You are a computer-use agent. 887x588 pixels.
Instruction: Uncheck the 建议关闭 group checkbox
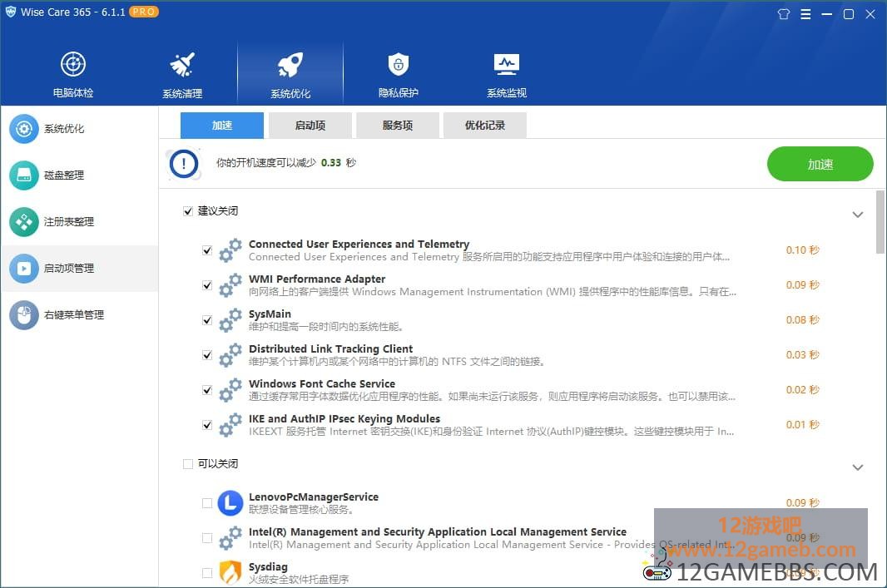(x=188, y=211)
